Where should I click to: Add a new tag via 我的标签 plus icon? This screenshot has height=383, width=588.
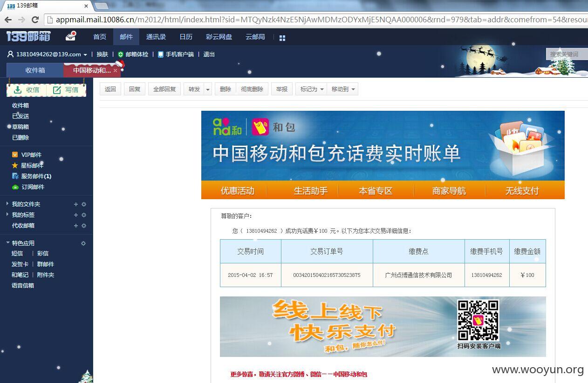click(76, 215)
